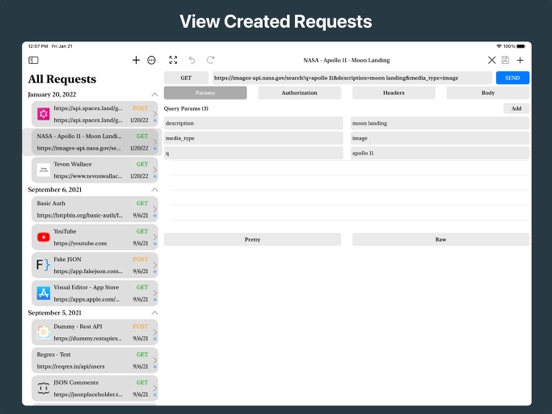
Task: Click the moon landing value field
Action: coord(440,123)
